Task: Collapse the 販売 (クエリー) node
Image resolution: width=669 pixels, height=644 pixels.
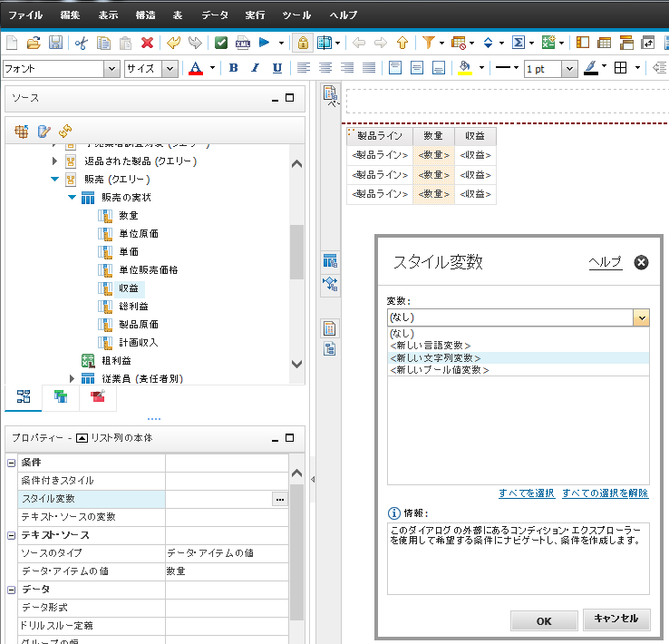Action: (x=54, y=180)
